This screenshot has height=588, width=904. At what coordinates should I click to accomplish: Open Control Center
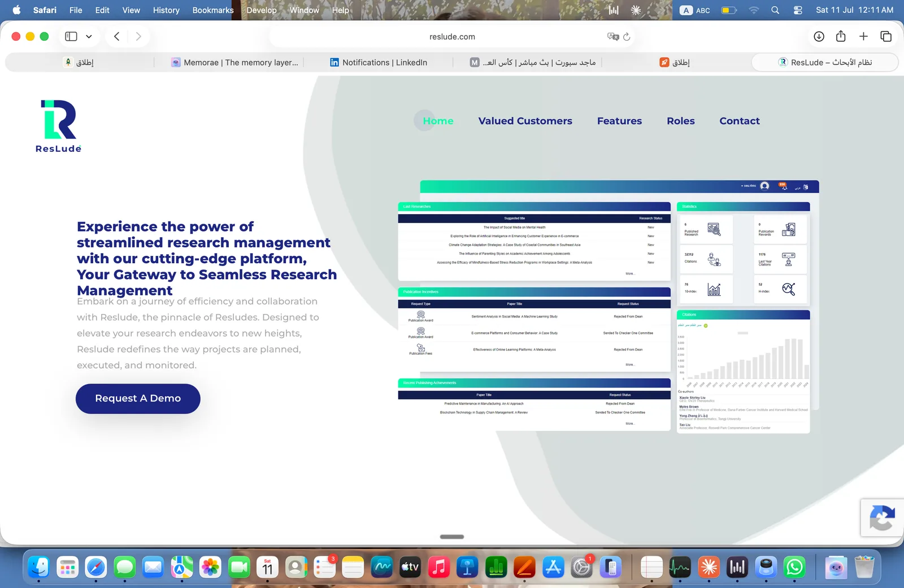[x=798, y=10]
